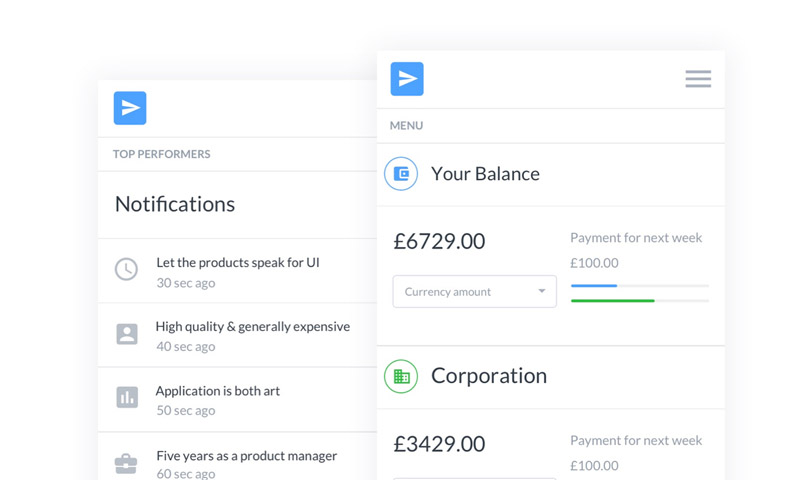Click the briefcase icon notification

coord(126,464)
